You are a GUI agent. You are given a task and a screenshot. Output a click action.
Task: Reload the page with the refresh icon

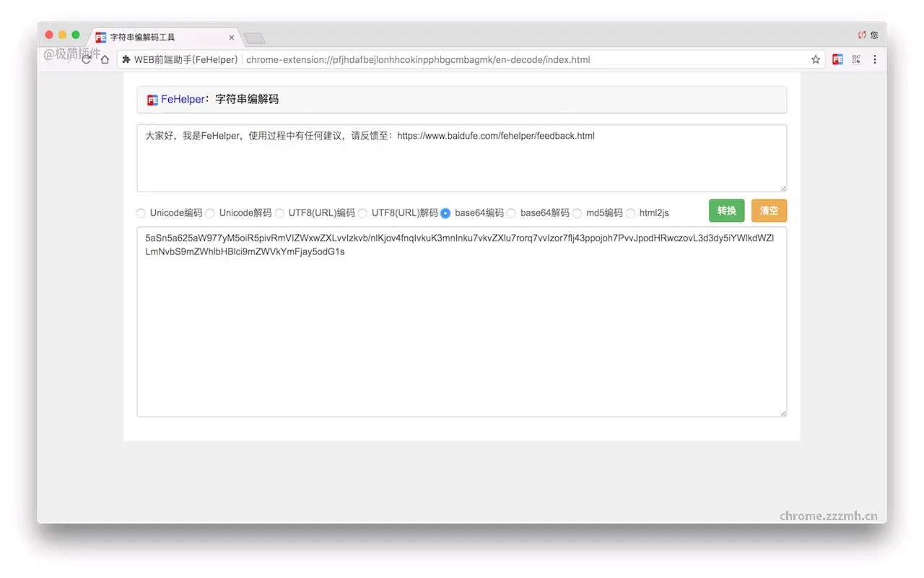coord(87,59)
